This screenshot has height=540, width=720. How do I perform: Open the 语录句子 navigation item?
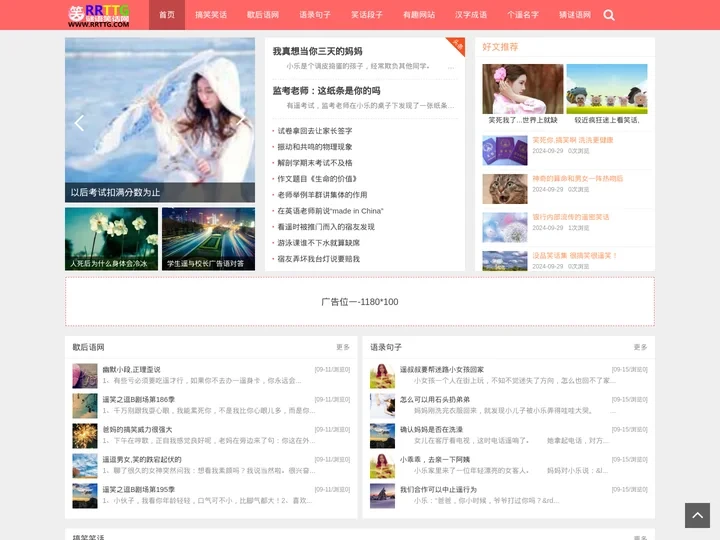tap(315, 15)
